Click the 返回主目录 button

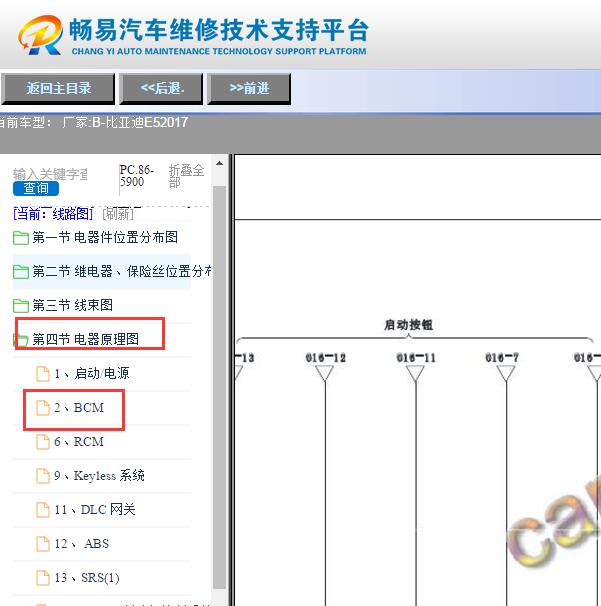58,89
